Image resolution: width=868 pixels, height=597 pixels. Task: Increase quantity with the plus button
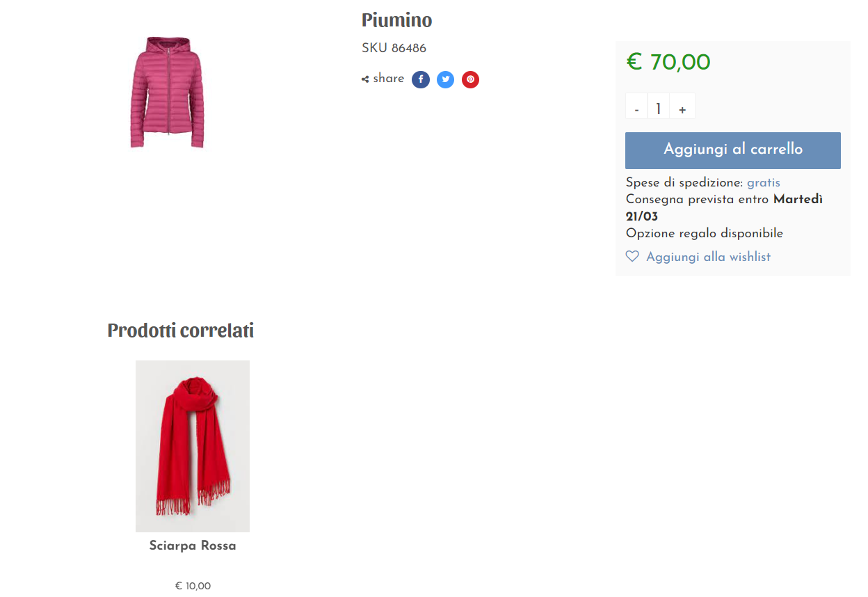682,109
